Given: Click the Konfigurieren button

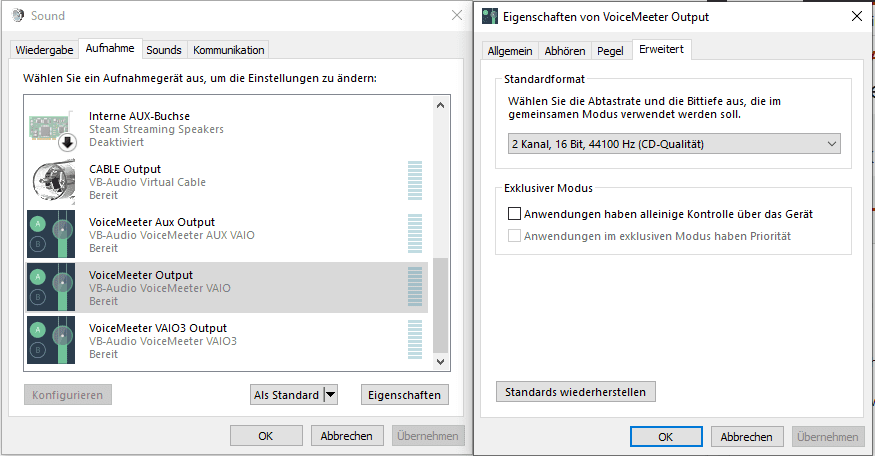Looking at the screenshot, I should [x=68, y=395].
